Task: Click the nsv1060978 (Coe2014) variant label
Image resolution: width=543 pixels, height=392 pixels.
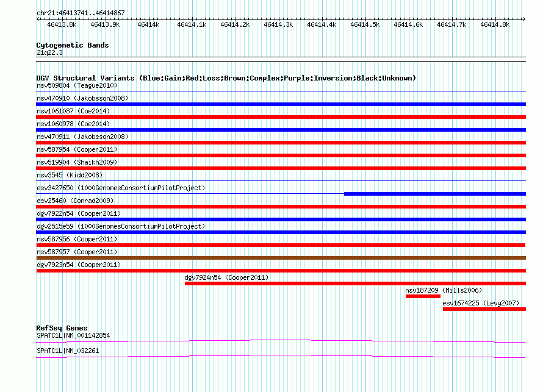Action: coord(73,124)
